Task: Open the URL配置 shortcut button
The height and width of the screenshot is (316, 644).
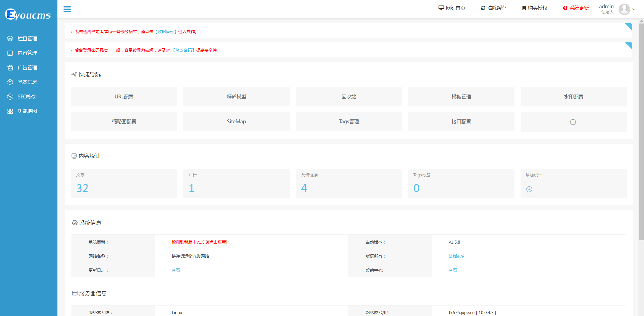Action: (x=124, y=97)
